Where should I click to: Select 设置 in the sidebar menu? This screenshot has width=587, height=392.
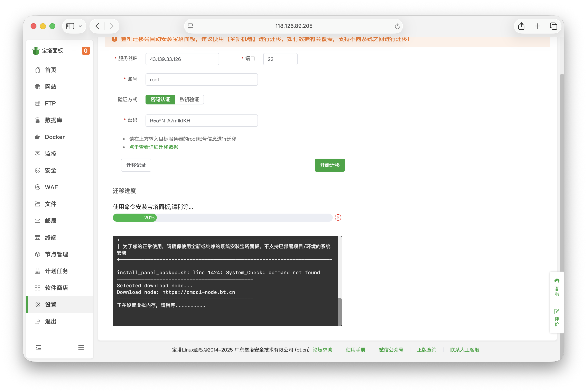pyautogui.click(x=50, y=305)
